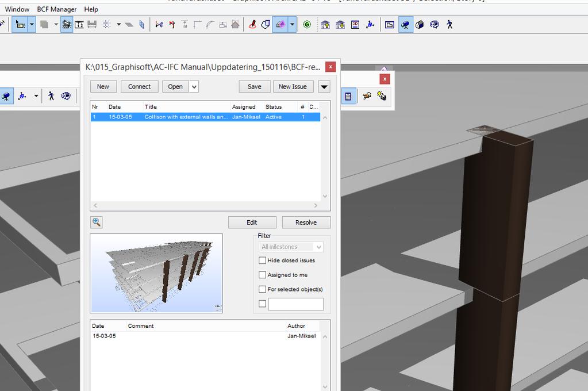Toggle the highlighted page icon in floating palette
This screenshot has height=391, width=588.
348,97
